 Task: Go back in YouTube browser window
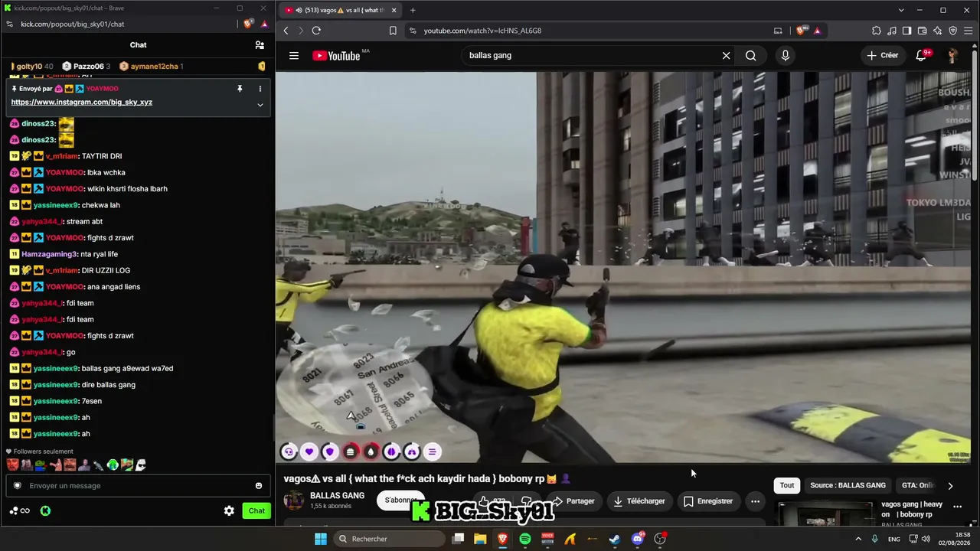coord(286,31)
